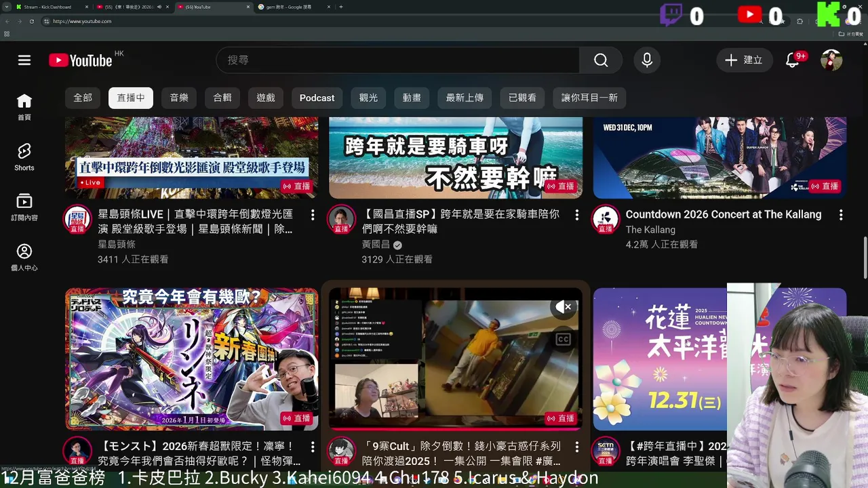View site information icon in address bar
868x488 pixels.
click(47, 21)
